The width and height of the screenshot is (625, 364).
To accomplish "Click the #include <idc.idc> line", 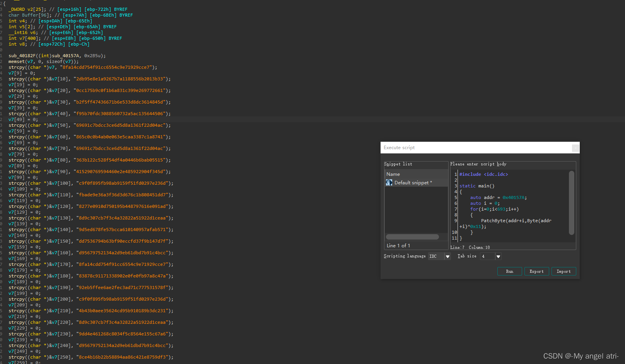I will pyautogui.click(x=483, y=174).
